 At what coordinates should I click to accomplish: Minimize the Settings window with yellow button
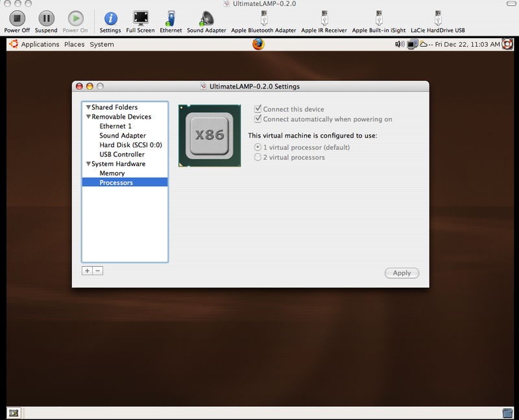(90, 86)
